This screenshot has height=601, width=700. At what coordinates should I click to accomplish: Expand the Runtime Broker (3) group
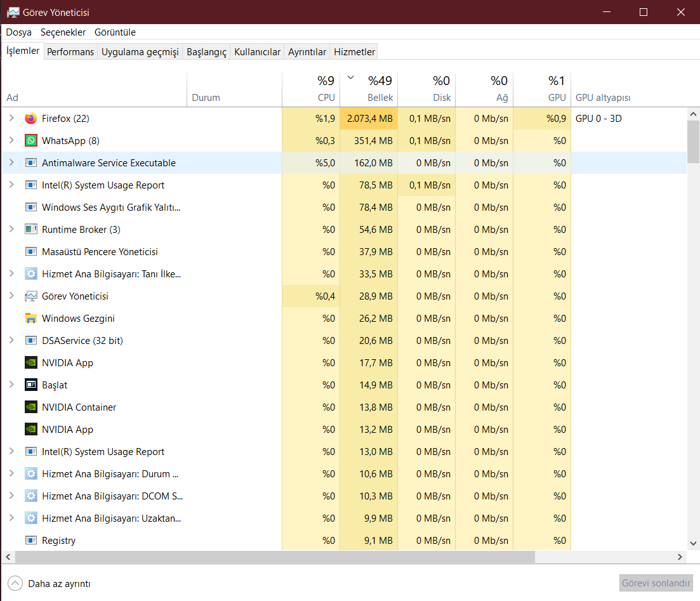click(11, 229)
